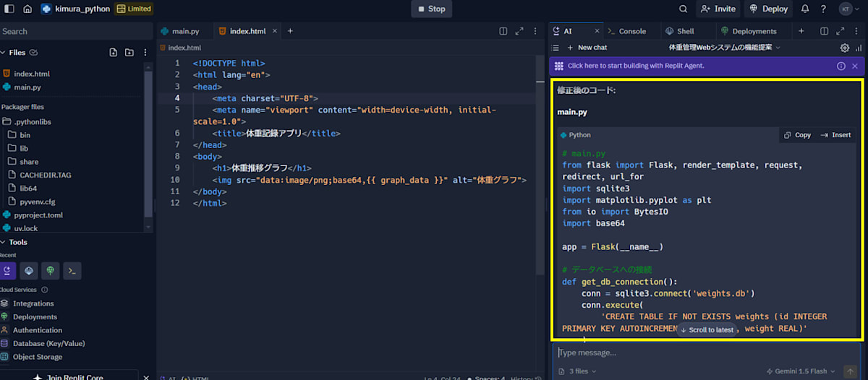Stop the running program
This screenshot has height=380, width=868.
pos(432,9)
